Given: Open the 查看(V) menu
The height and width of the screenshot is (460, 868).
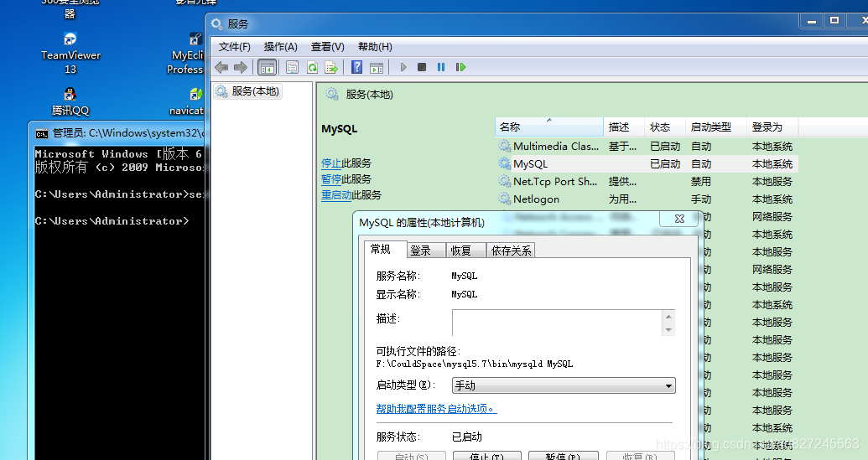Looking at the screenshot, I should pyautogui.click(x=328, y=47).
